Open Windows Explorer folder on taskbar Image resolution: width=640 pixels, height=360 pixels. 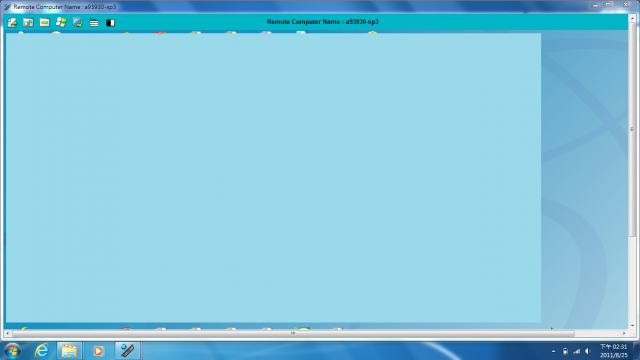(69, 351)
